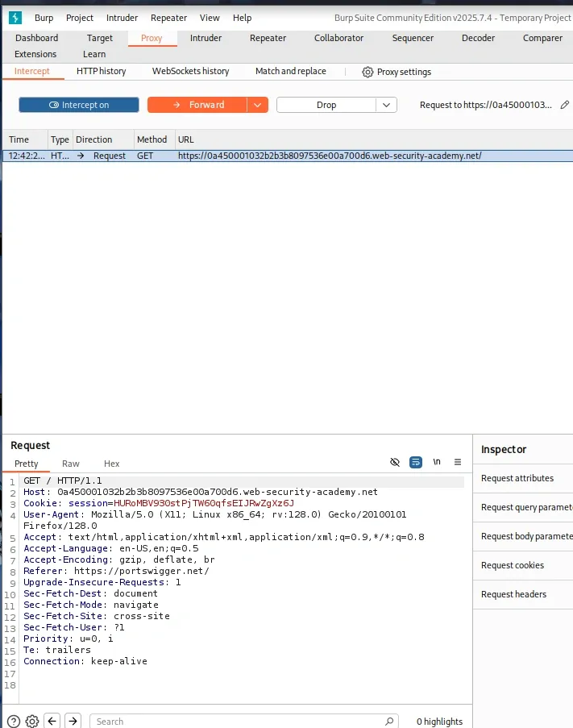The image size is (573, 728).
Task: Select the Proxy tab
Action: (152, 38)
